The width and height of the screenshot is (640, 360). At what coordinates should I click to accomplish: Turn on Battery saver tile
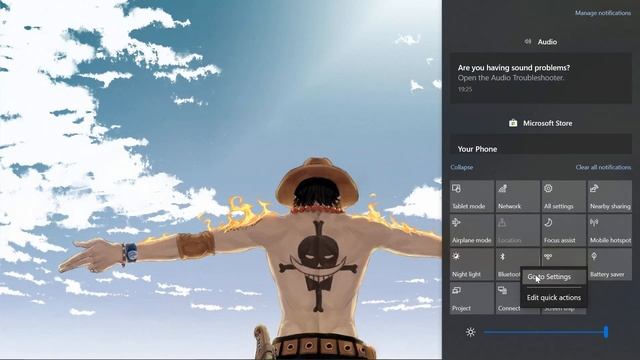[x=610, y=264]
